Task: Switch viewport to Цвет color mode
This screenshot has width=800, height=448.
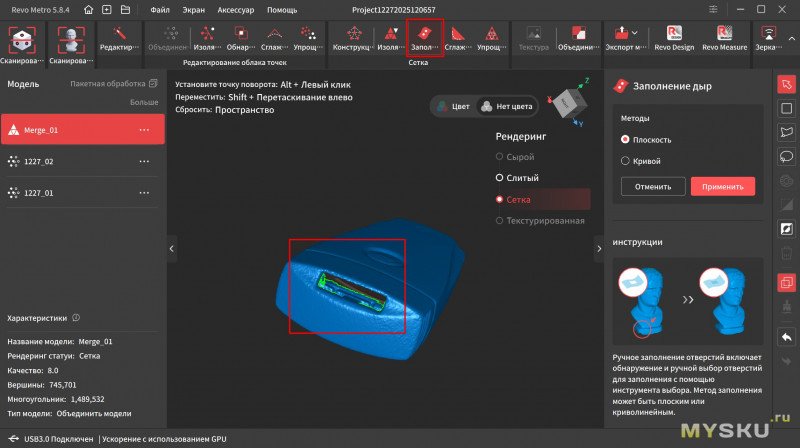Action: [x=453, y=106]
